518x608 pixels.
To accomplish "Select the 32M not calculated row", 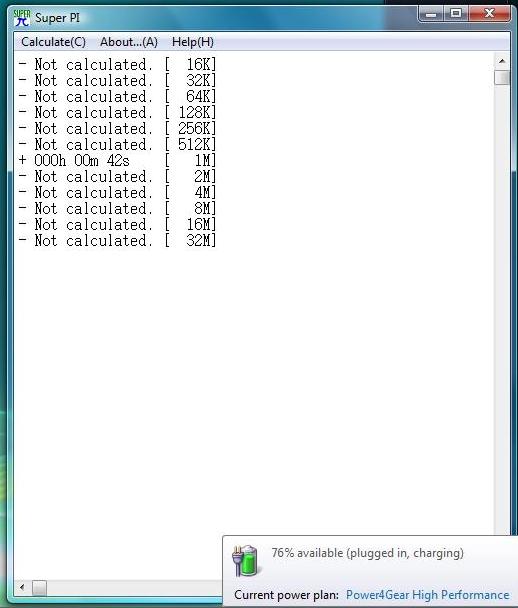I will 117,241.
